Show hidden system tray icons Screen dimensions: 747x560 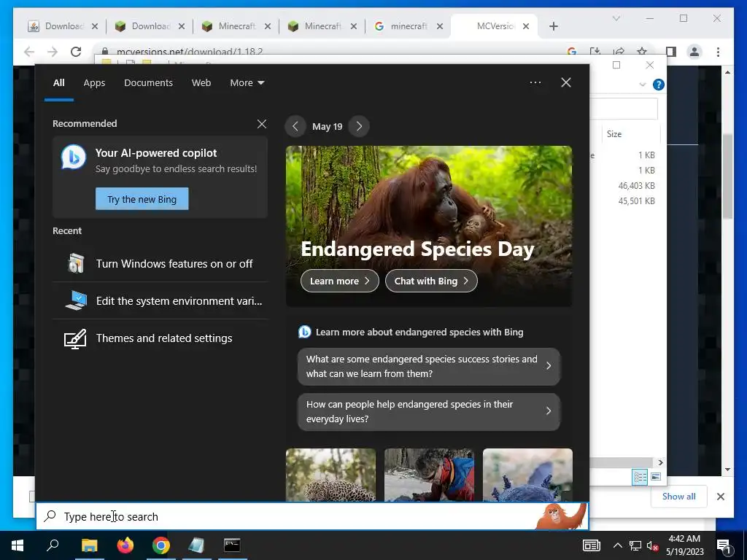pyautogui.click(x=617, y=545)
